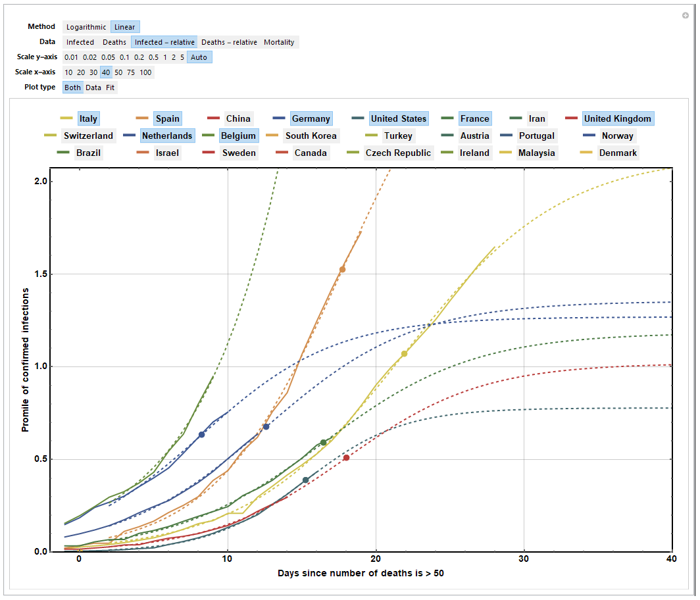The width and height of the screenshot is (700, 600).
Task: Click the yellow Italy data point marker
Action: (405, 354)
